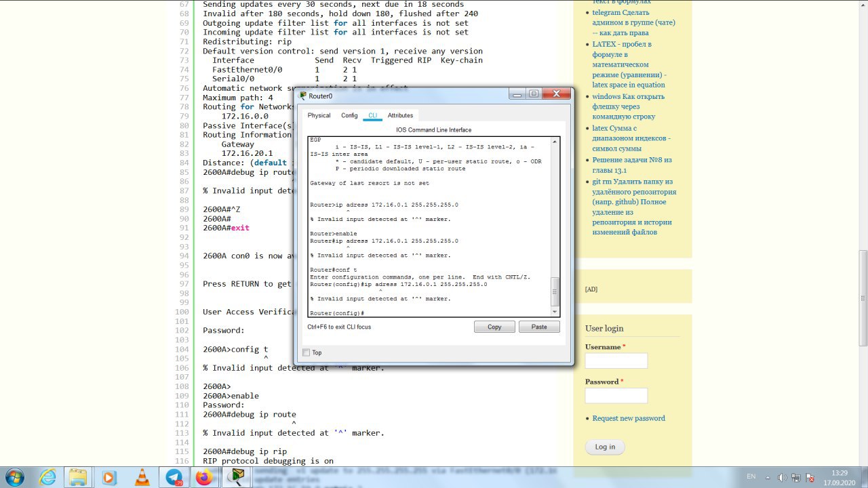Open the volume control in system tray
The height and width of the screenshot is (488, 868).
pos(782,477)
